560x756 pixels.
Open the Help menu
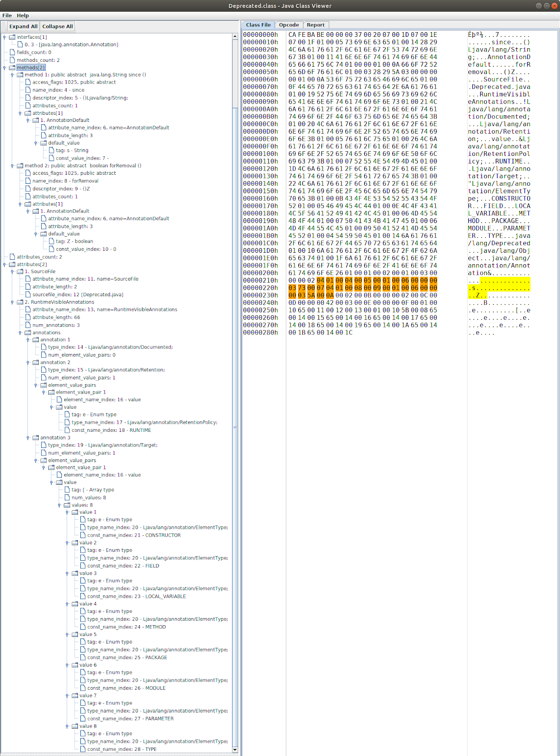coord(23,16)
